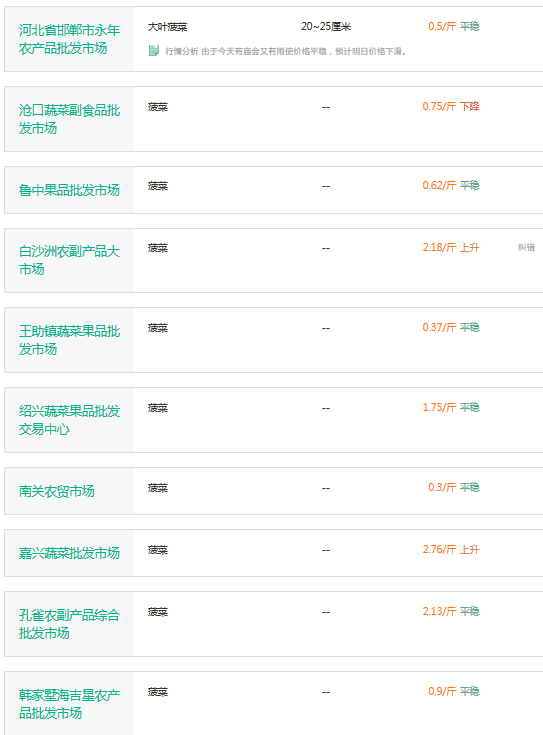The image size is (543, 735).
Task: Open 白沙洲农副产品大市场 link
Action: 69,260
